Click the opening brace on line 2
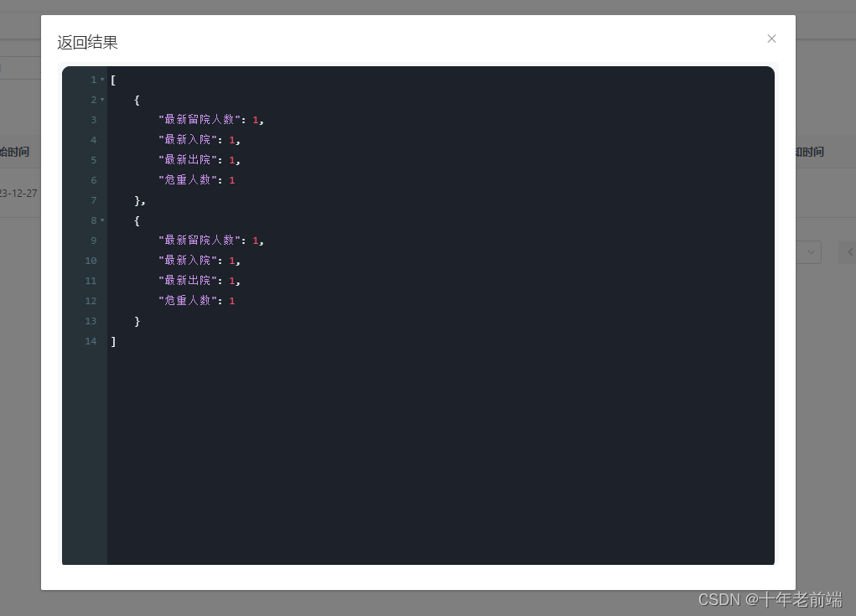Viewport: 856px width, 616px height. click(x=137, y=100)
